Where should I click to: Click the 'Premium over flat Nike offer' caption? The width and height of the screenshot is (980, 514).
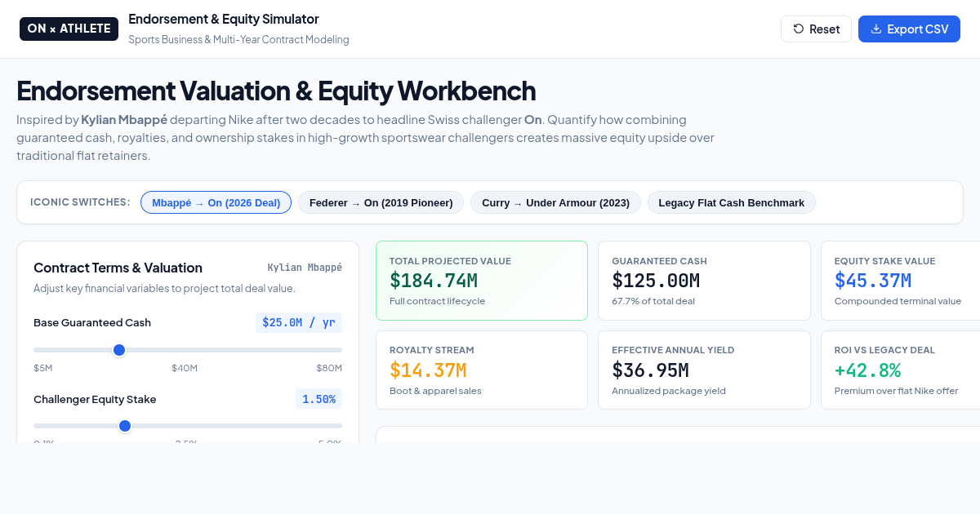click(x=896, y=391)
